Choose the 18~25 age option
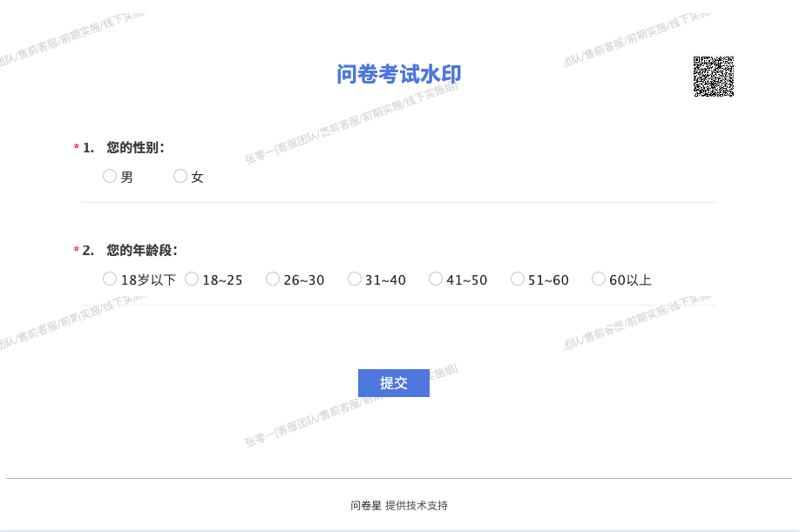This screenshot has height=532, width=800. coord(192,279)
